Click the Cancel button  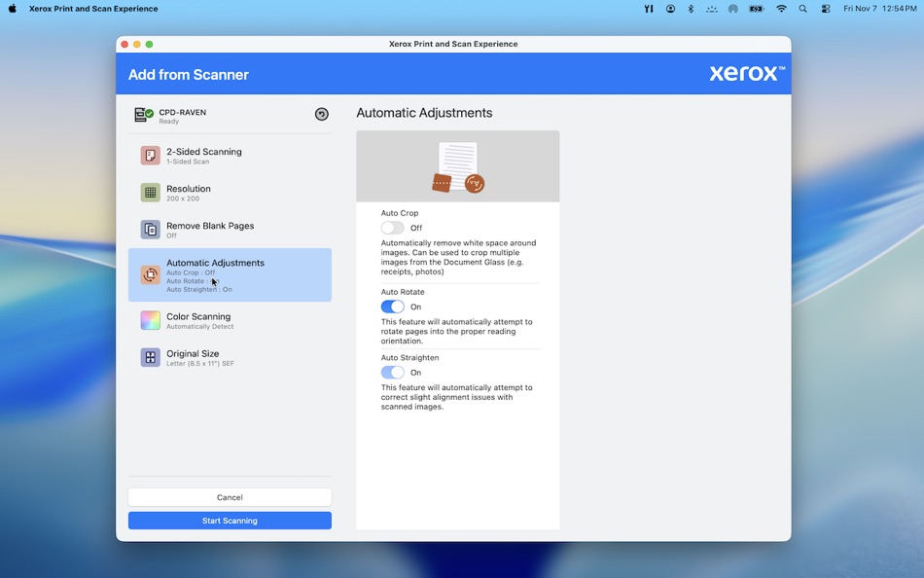229,496
